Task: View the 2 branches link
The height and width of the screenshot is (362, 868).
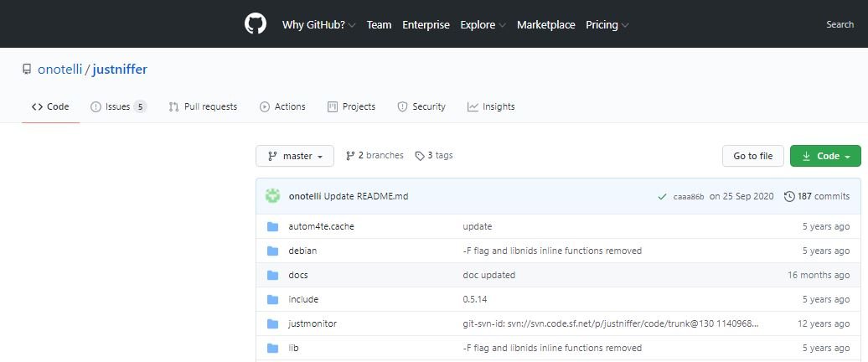Action: click(375, 156)
